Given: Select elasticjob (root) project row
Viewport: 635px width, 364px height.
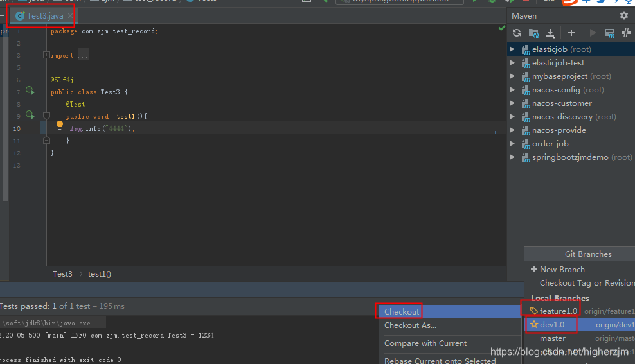Looking at the screenshot, I should (571, 49).
